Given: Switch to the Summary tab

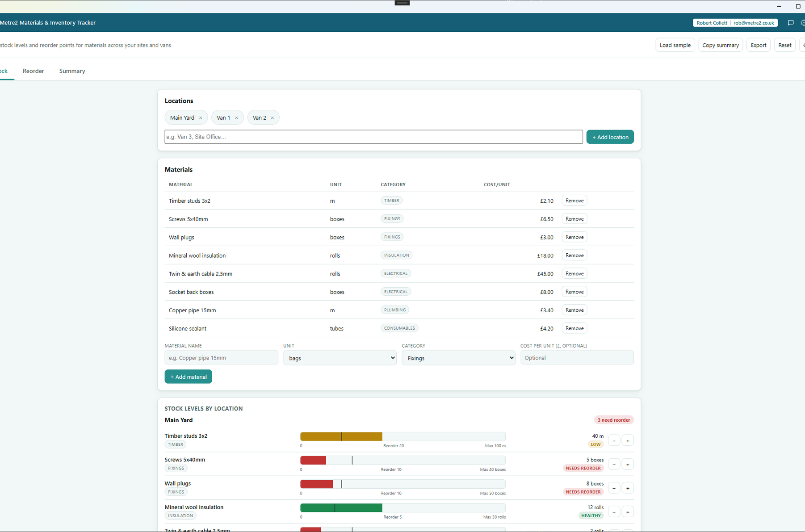Looking at the screenshot, I should [72, 71].
